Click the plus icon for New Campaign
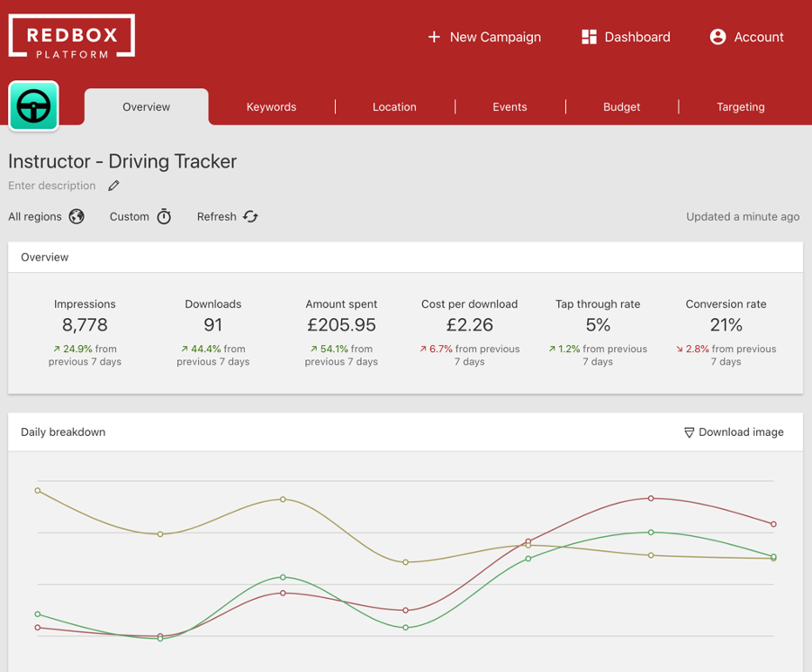Viewport: 812px width, 672px height. (x=434, y=37)
